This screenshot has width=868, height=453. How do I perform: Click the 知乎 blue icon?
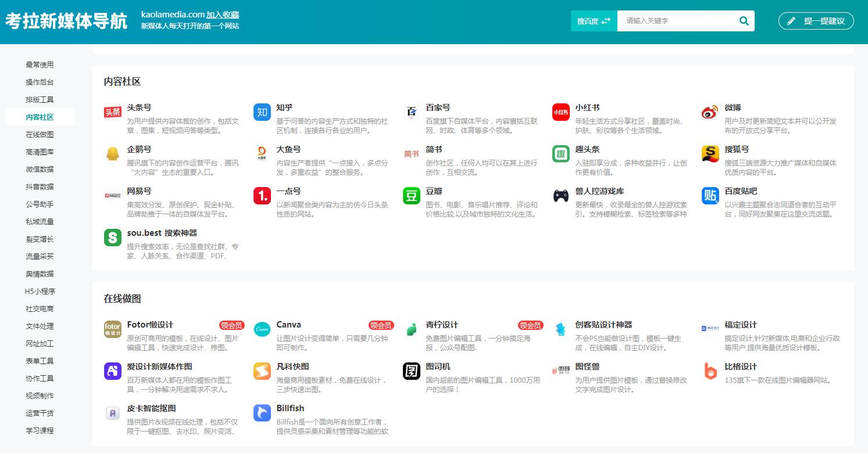tap(262, 112)
